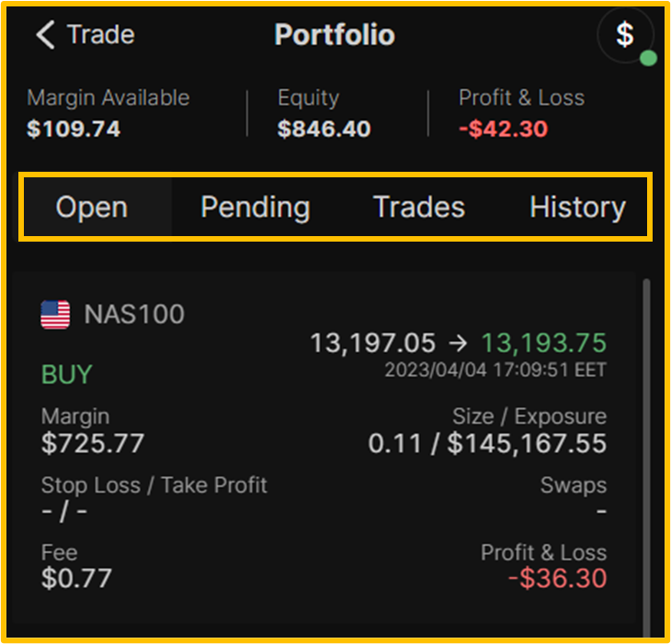671x644 pixels.
Task: Click the back arrow next to Trade
Action: [45, 35]
